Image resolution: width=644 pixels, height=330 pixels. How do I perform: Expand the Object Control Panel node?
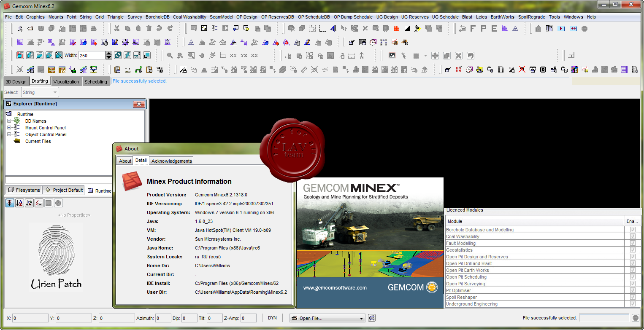pos(9,134)
